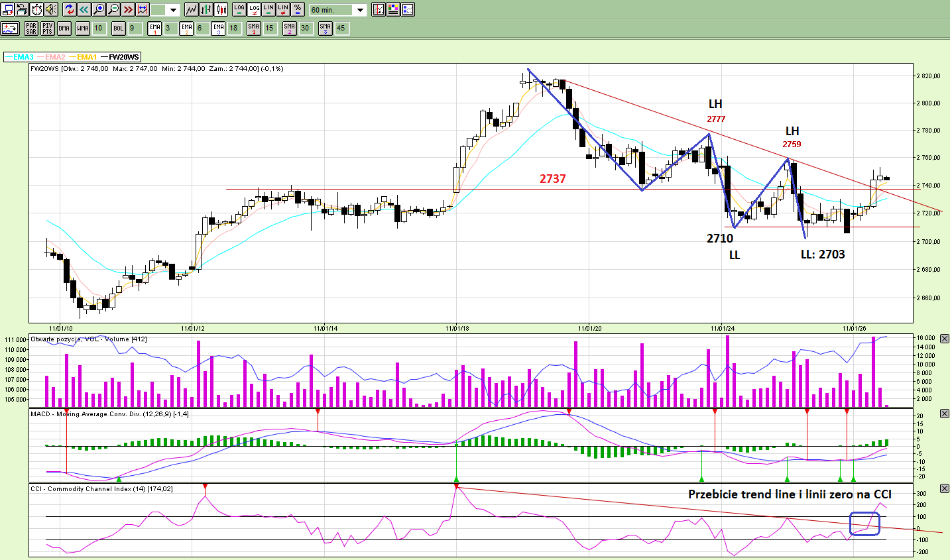Viewport: 950px width, 560px height.
Task: Click the chart settings icon beside 60 min.
Action: (379, 9)
